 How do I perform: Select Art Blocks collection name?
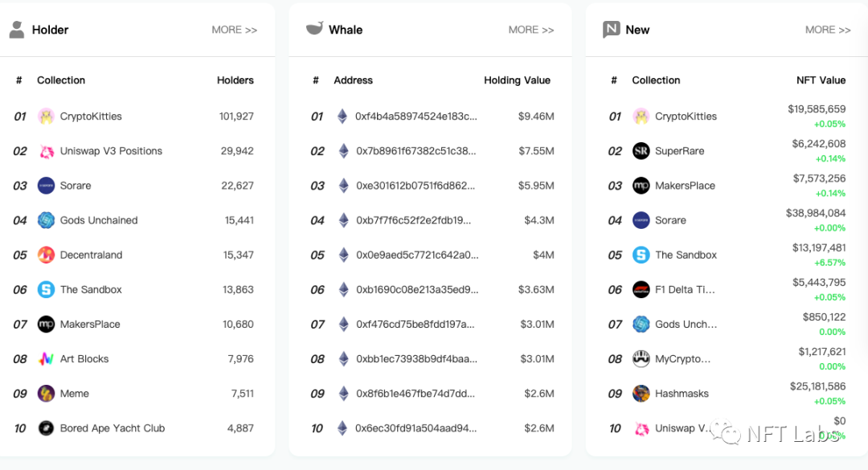coord(84,359)
